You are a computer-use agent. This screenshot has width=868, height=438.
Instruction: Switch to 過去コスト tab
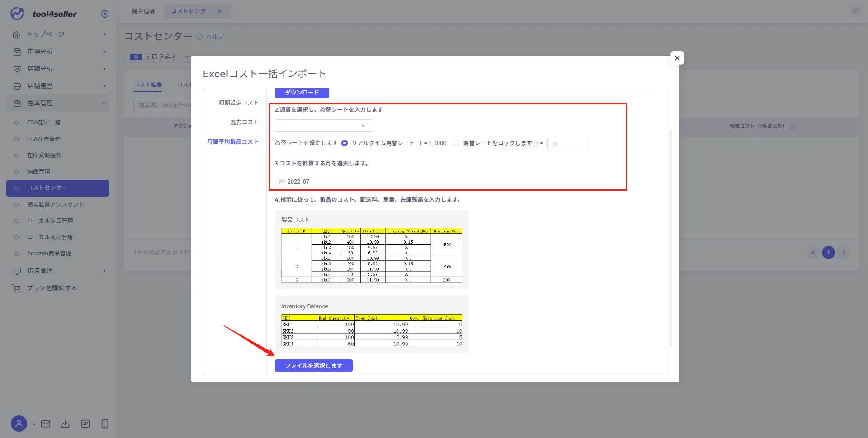pyautogui.click(x=244, y=122)
